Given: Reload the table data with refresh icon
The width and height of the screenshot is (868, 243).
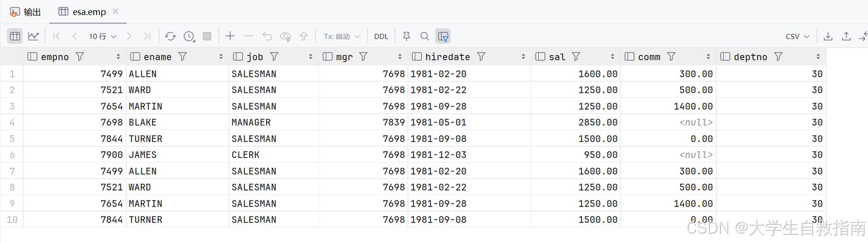Looking at the screenshot, I should click(x=170, y=36).
